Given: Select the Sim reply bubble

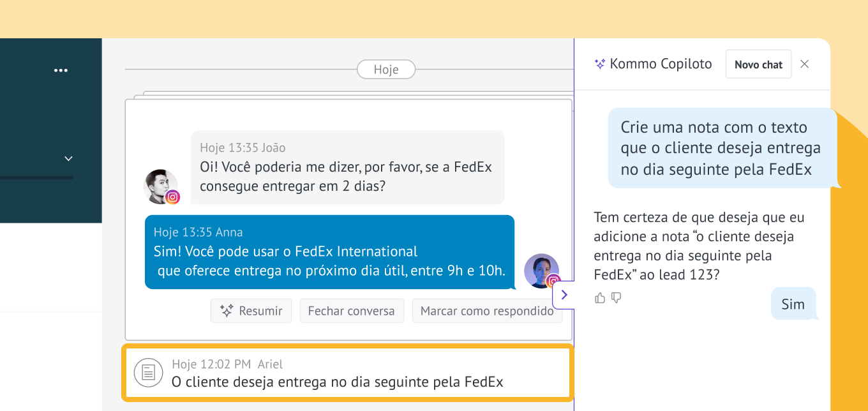Looking at the screenshot, I should click(793, 304).
